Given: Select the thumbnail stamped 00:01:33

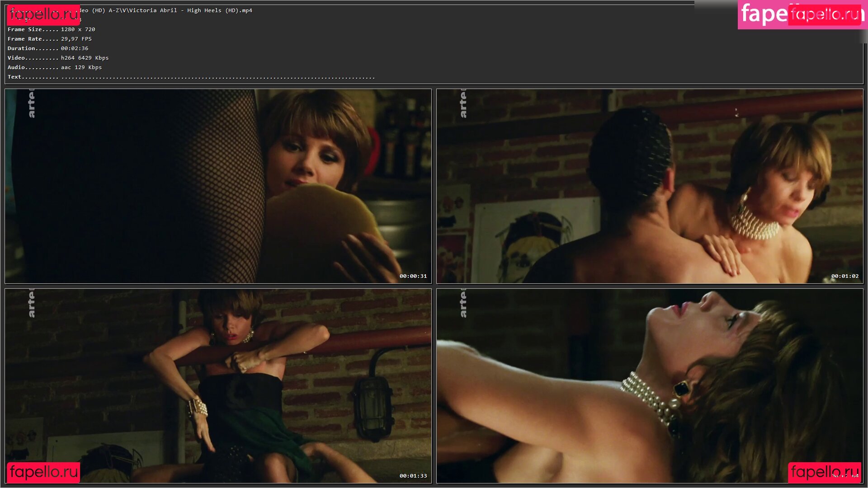Looking at the screenshot, I should (218, 386).
